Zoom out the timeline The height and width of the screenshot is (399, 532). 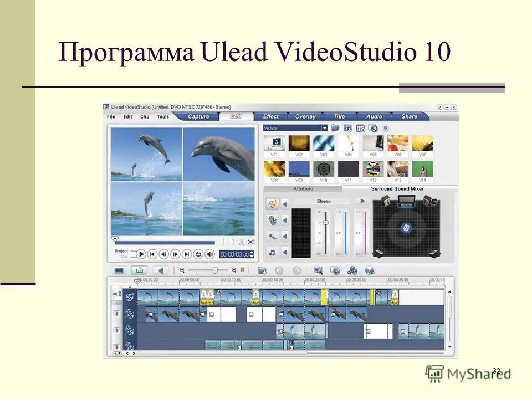coord(182,270)
